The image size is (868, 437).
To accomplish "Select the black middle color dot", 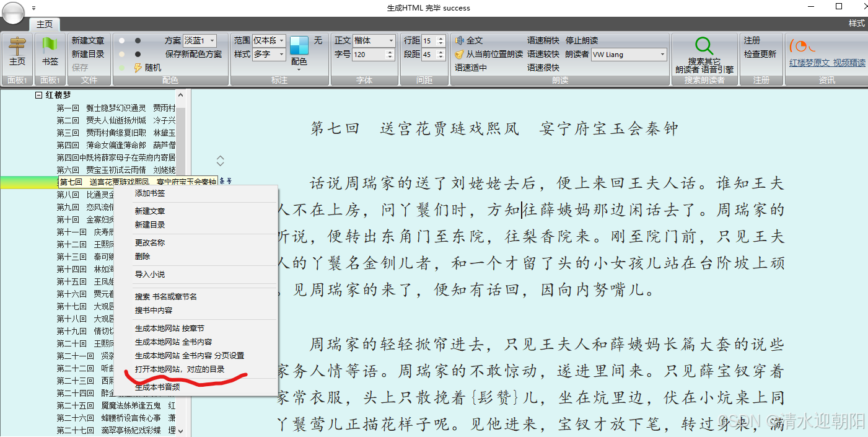I will 138,54.
